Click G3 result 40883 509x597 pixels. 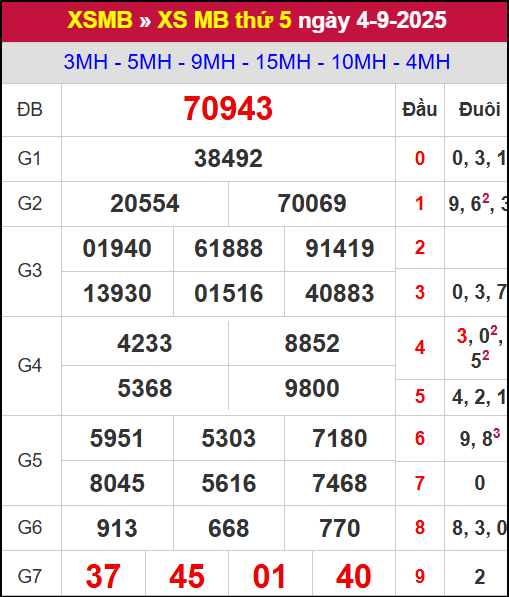(340, 293)
